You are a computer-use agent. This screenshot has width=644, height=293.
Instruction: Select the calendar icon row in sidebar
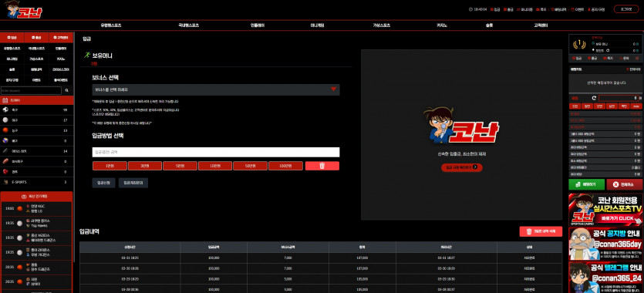[37, 100]
